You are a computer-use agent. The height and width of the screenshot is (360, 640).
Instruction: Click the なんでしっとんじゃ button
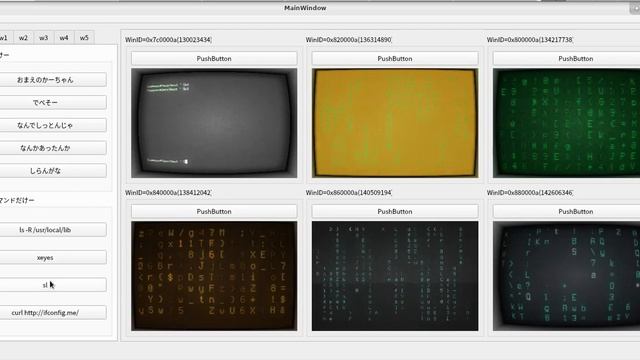pos(52,125)
